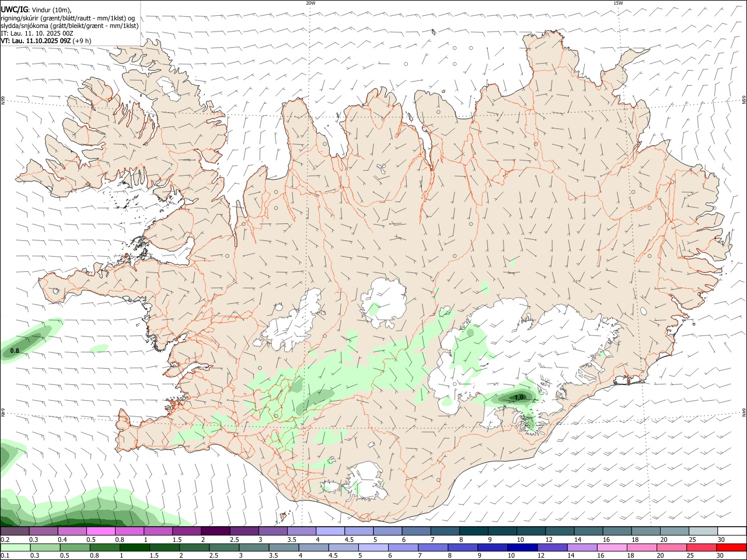
Task: Click the initial time 'IT: Lau. 11. 10. 2025 00Z'
Action: point(37,33)
